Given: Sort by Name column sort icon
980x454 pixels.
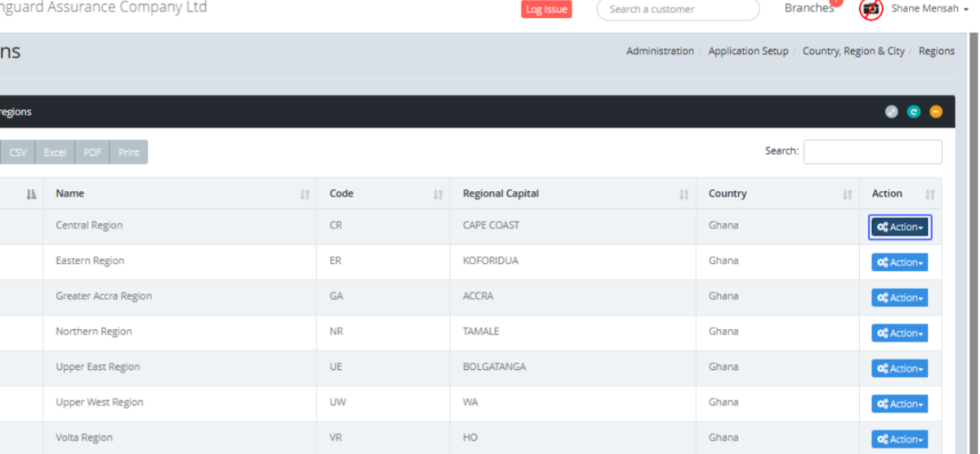Looking at the screenshot, I should [x=305, y=194].
